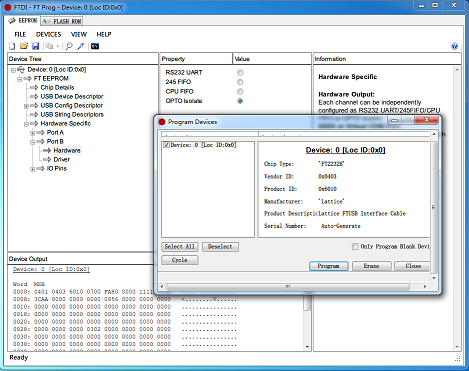Expand the USB Config Descriptor node
Viewport: 469px width, 371px height.
tap(26, 106)
